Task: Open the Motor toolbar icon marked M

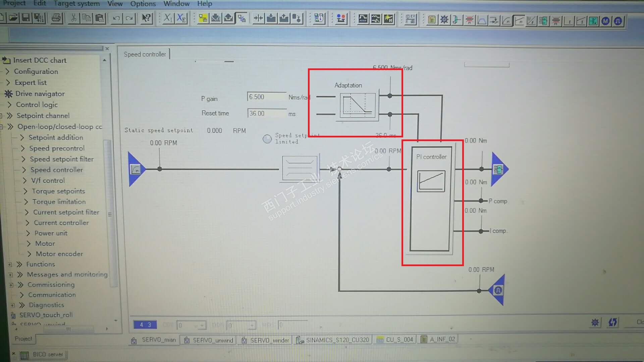Action: point(605,21)
